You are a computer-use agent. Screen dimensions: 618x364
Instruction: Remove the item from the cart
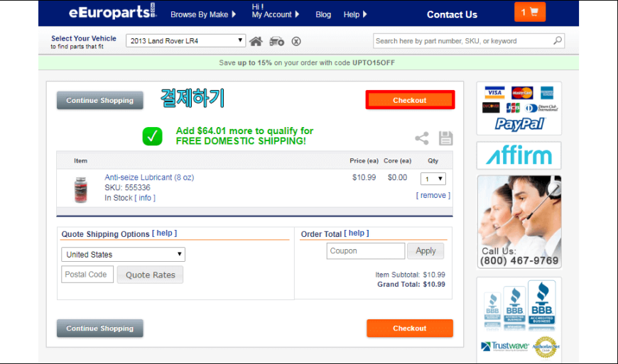433,195
